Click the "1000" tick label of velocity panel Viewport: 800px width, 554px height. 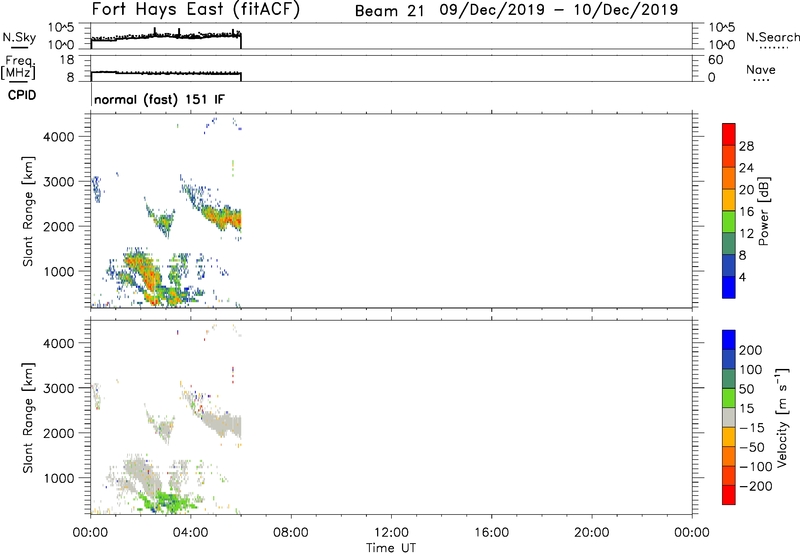(59, 478)
